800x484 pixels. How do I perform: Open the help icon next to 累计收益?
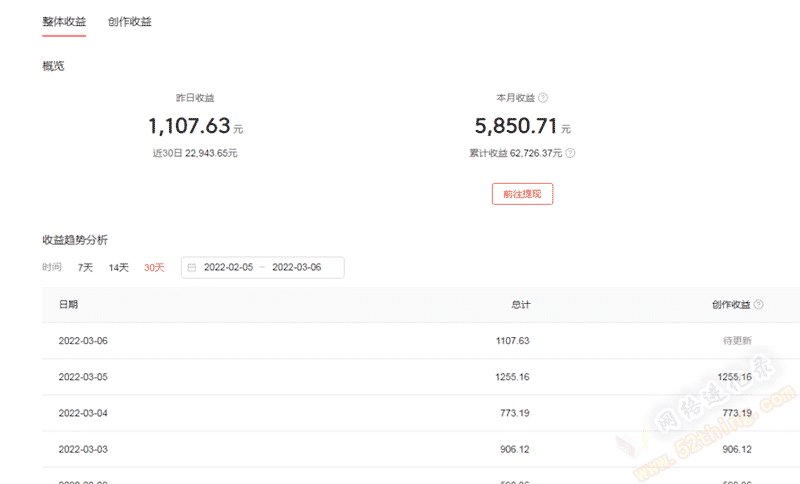coord(570,153)
